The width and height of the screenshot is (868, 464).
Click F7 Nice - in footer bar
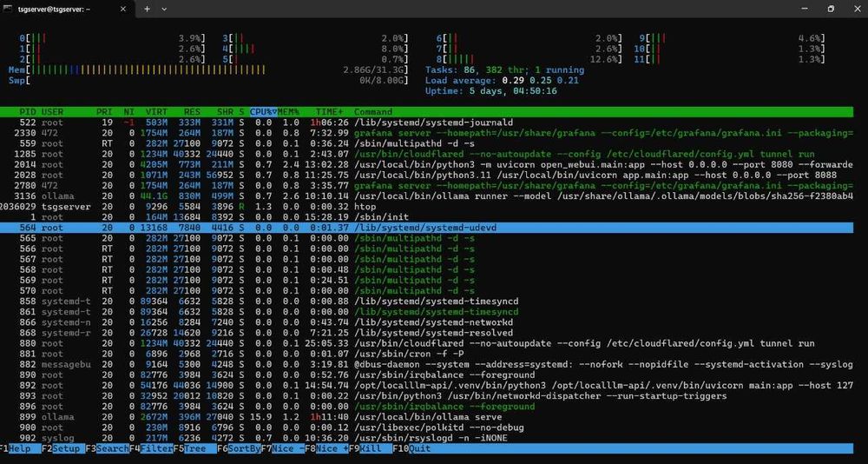[282, 448]
